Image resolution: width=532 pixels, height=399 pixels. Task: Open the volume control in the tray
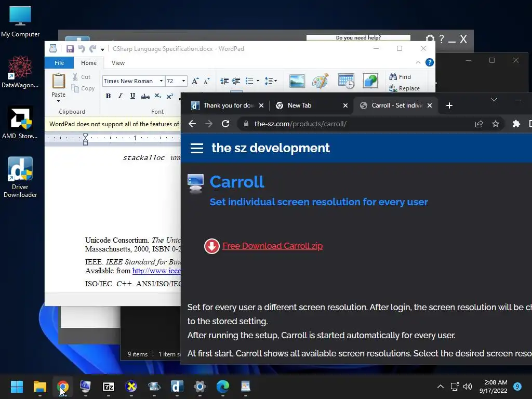tap(468, 387)
